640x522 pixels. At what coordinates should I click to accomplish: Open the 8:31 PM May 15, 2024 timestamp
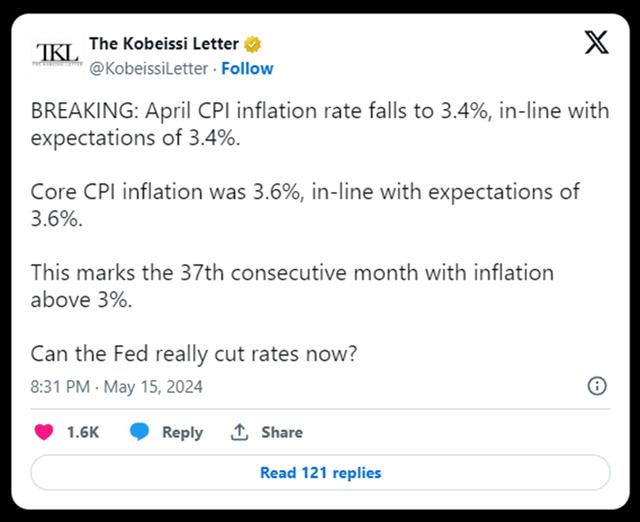(117, 387)
